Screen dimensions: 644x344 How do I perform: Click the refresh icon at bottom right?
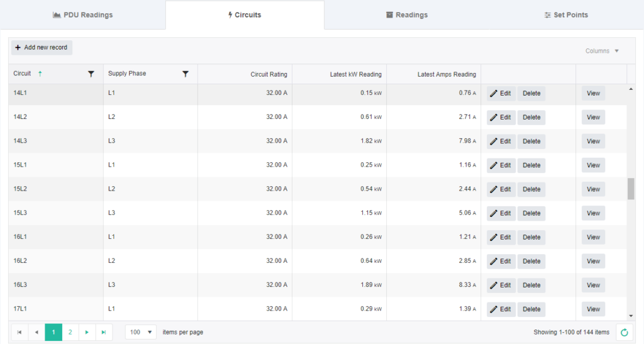[x=624, y=333]
